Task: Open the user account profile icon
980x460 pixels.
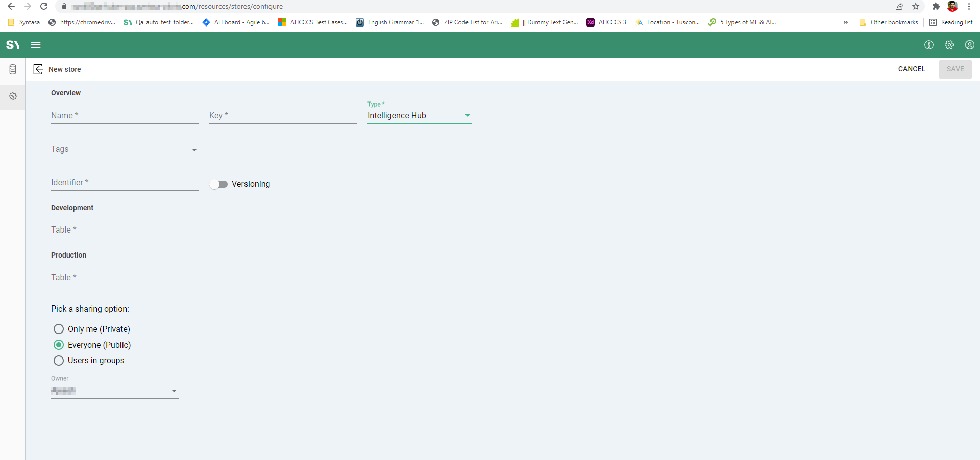Action: point(969,45)
